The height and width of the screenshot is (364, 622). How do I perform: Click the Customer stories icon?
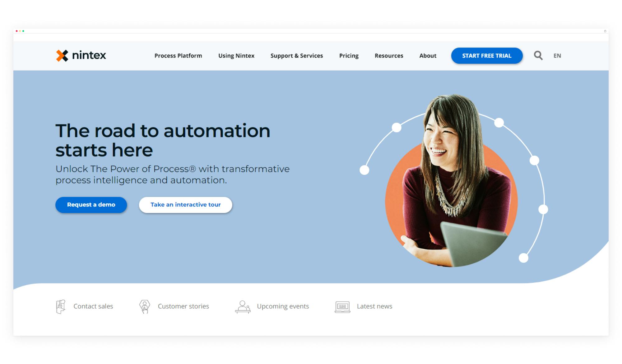[144, 306]
